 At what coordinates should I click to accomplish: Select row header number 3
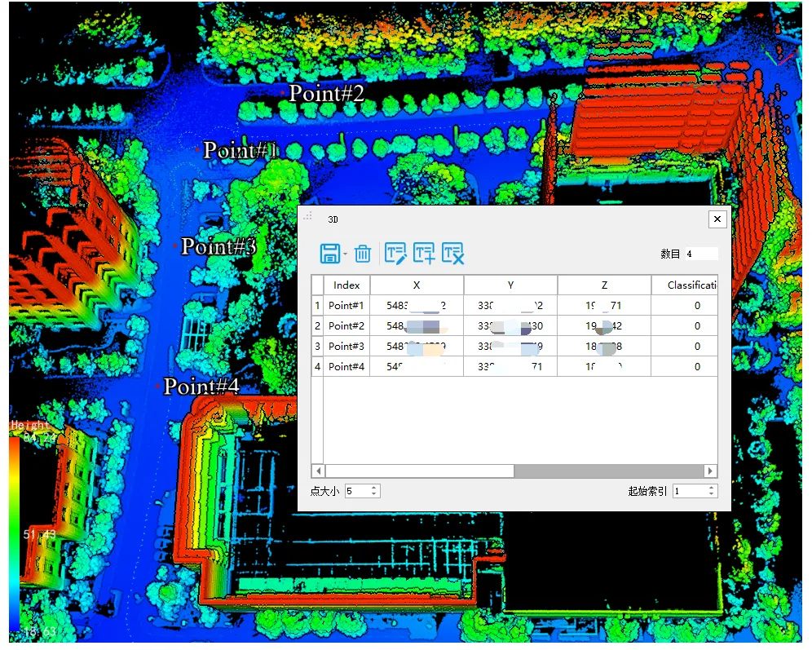(x=318, y=346)
